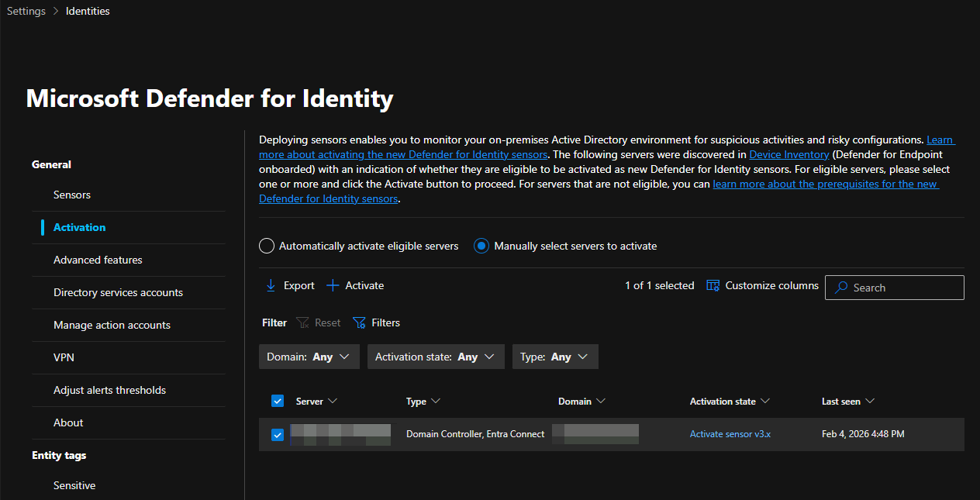Choose Manually select servers to activate
Image resolution: width=980 pixels, height=500 pixels.
[481, 246]
